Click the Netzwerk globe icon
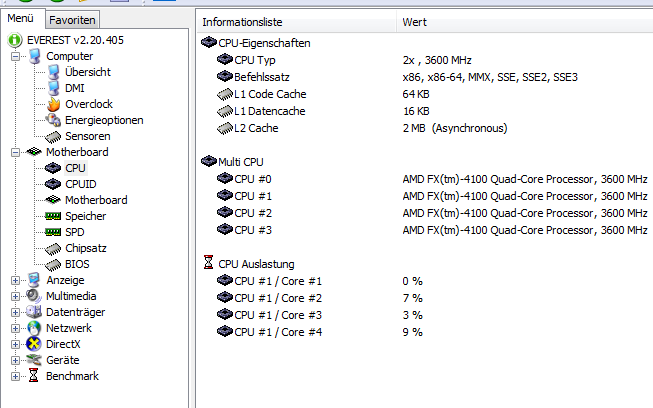The image size is (653, 408). [34, 328]
